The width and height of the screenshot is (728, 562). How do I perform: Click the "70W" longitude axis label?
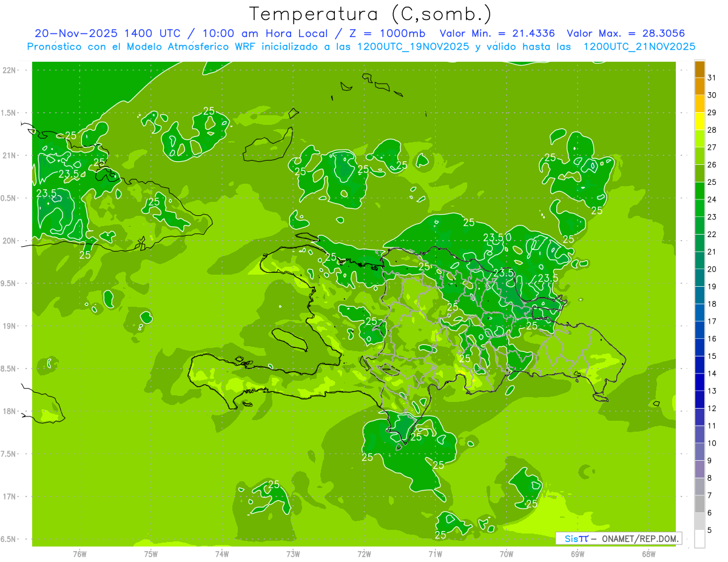[x=506, y=554]
